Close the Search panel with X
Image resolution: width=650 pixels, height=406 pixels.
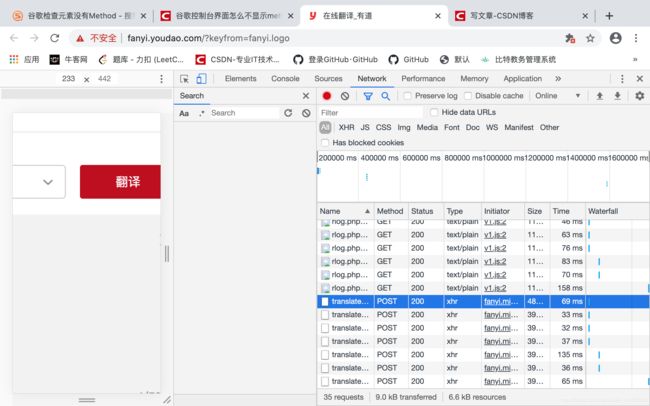tap(306, 96)
